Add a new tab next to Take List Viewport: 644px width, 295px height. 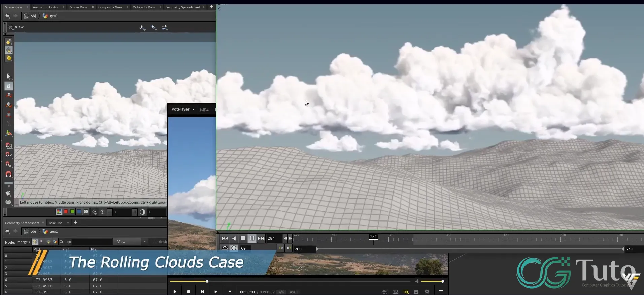76,222
